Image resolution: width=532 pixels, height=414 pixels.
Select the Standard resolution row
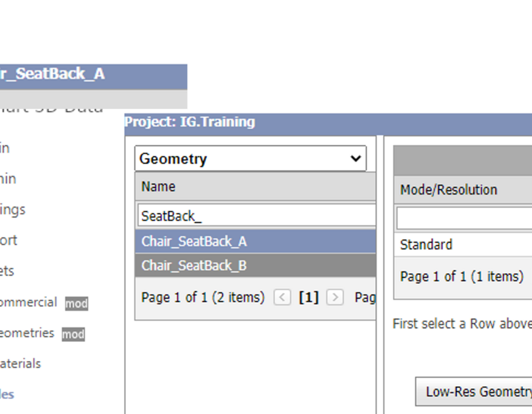pyautogui.click(x=463, y=244)
